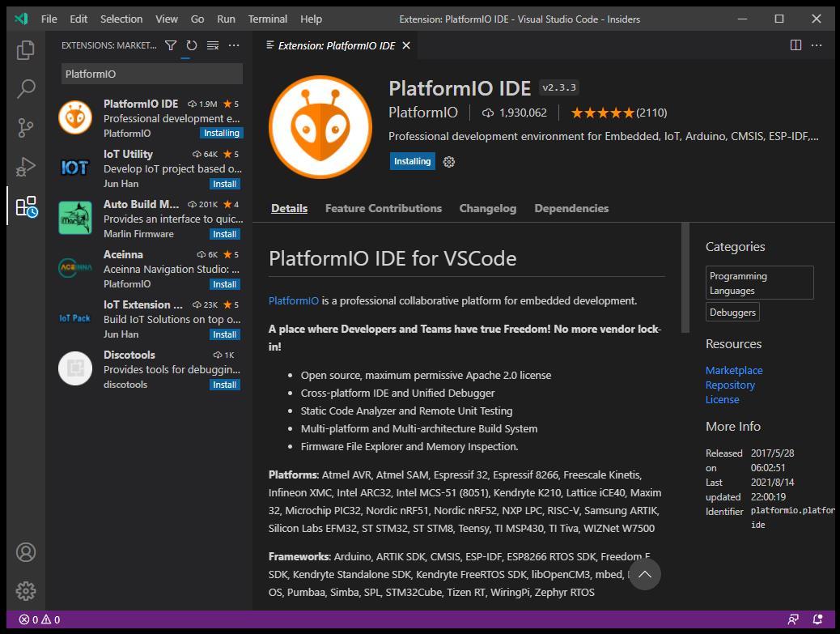Click the five-star rating (2110)
Screen dimensions: 840x634
click(619, 113)
